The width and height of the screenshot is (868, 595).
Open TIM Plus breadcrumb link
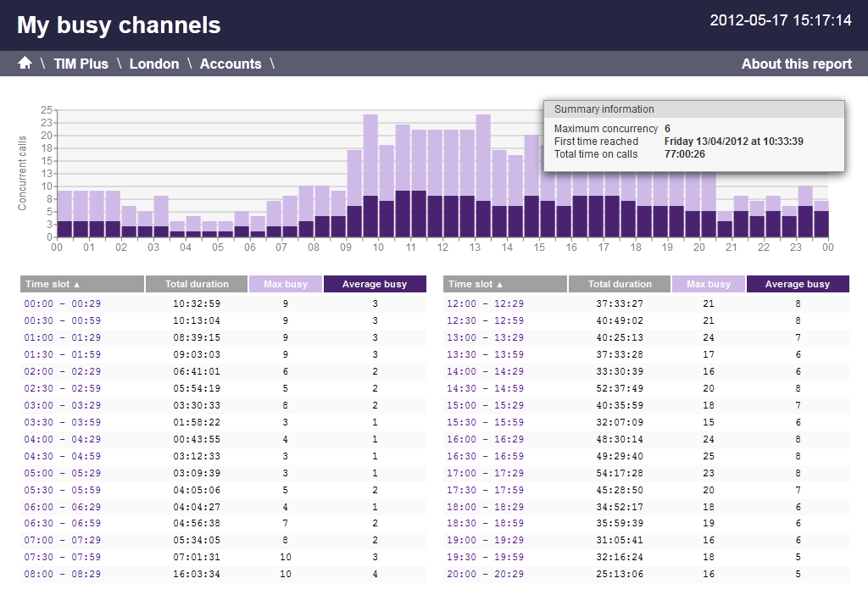tap(81, 64)
